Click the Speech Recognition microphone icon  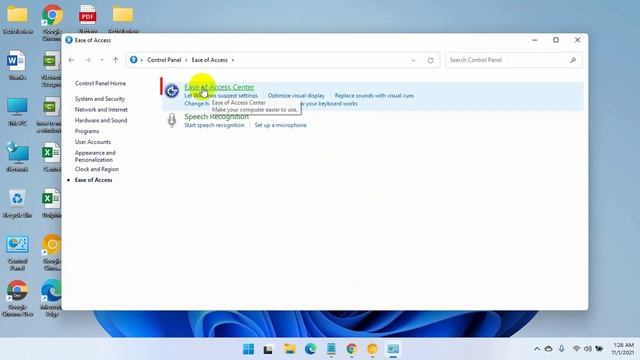(x=172, y=120)
